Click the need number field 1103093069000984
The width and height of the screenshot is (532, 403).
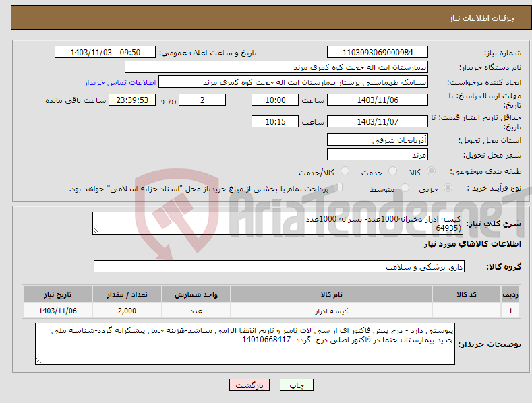coord(378,53)
